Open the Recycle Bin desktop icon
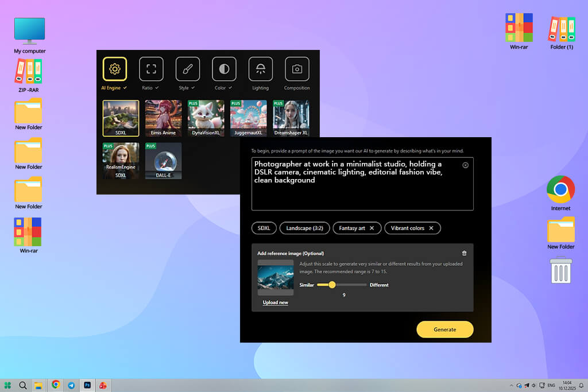The width and height of the screenshot is (588, 392). pos(561,270)
